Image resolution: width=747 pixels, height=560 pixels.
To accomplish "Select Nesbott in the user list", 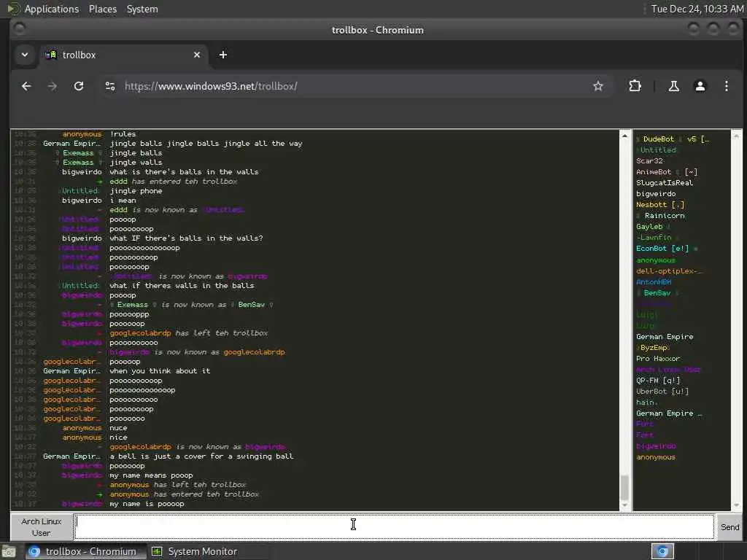I will (x=659, y=205).
